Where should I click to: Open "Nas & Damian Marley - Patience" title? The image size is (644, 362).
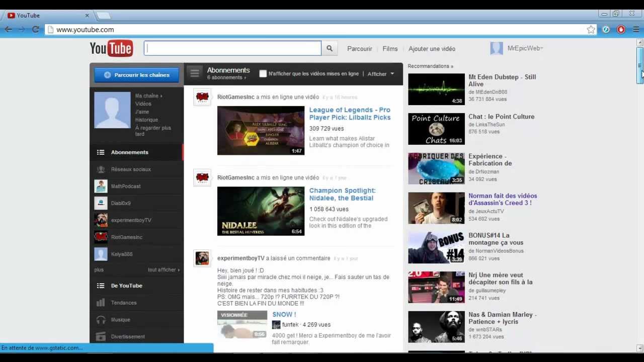point(503,318)
